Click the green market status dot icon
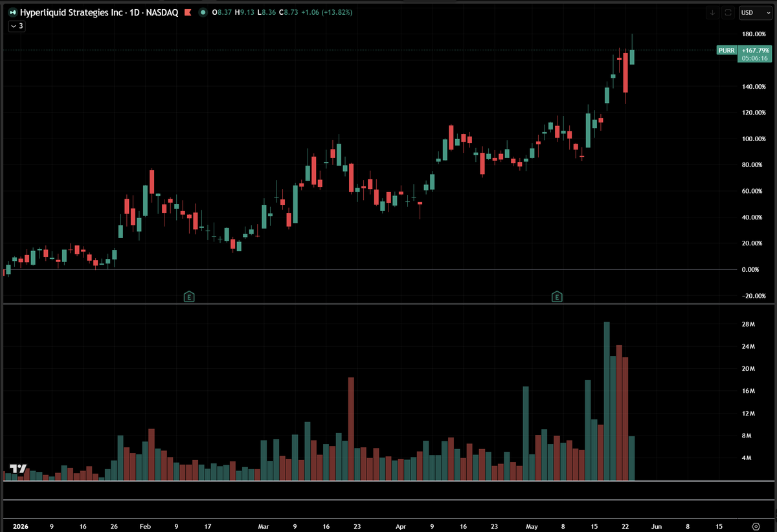Image resolution: width=777 pixels, height=532 pixels. pyautogui.click(x=203, y=12)
